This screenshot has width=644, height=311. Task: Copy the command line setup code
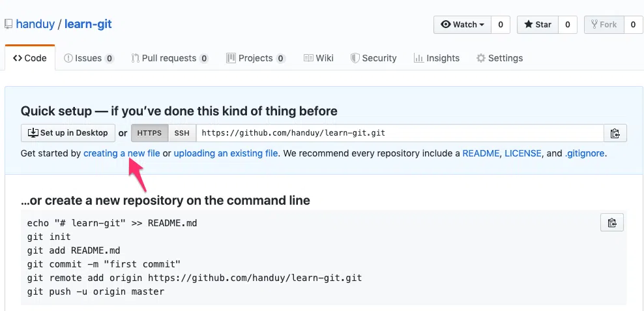click(612, 223)
